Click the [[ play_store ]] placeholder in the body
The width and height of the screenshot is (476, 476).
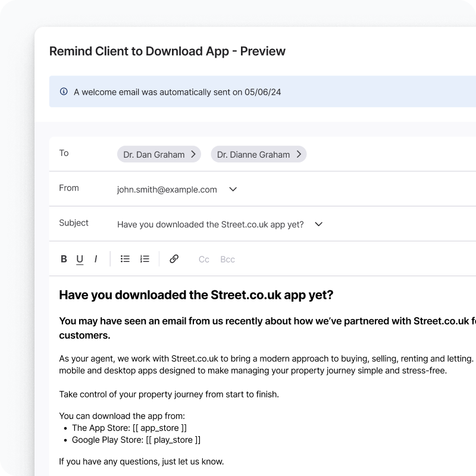(173, 440)
